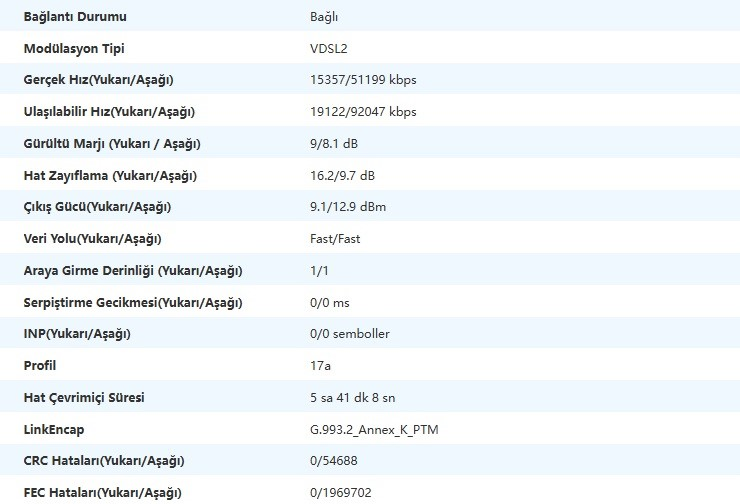This screenshot has height=504, width=740.
Task: Select the 'INP(Yukarı/Aşağı)' label
Action: [x=77, y=334]
